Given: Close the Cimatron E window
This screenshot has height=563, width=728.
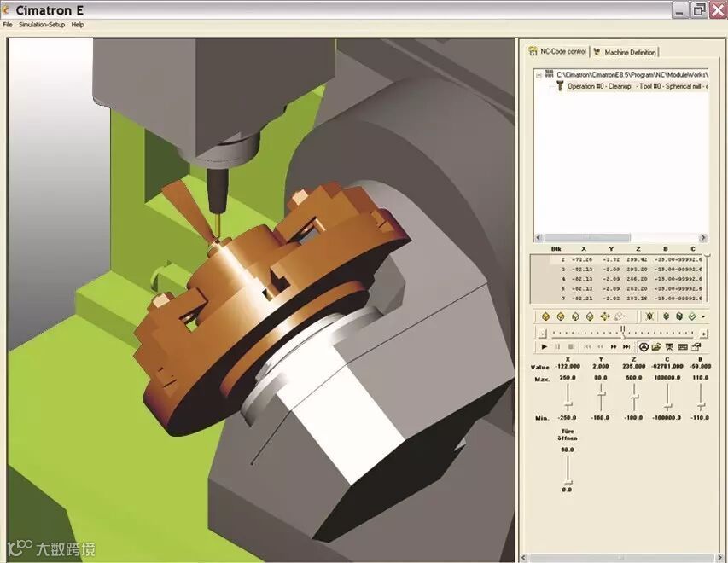Looking at the screenshot, I should (x=718, y=10).
